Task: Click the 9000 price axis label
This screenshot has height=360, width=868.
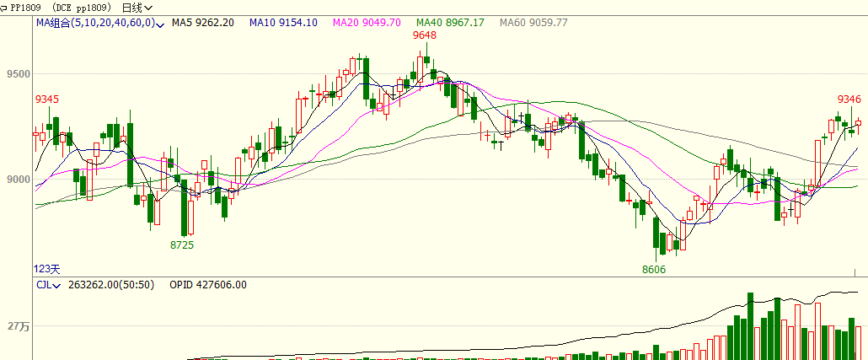Action: pyautogui.click(x=17, y=180)
